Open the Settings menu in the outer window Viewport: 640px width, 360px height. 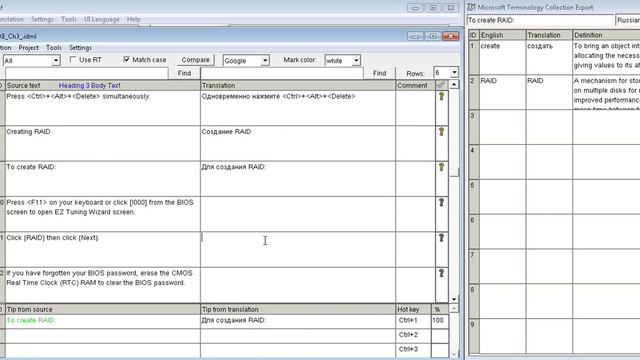pos(42,19)
